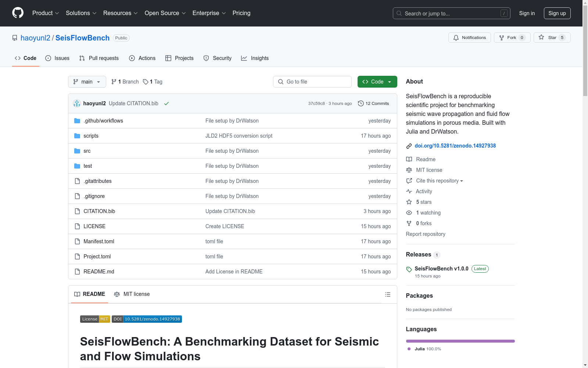Click the green checkmark commit status

(x=166, y=103)
